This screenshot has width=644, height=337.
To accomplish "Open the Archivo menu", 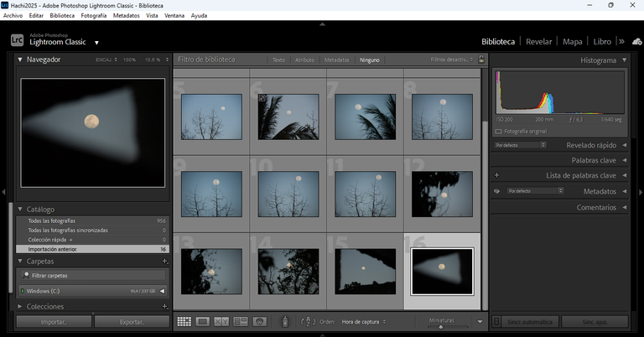I will pyautogui.click(x=13, y=16).
